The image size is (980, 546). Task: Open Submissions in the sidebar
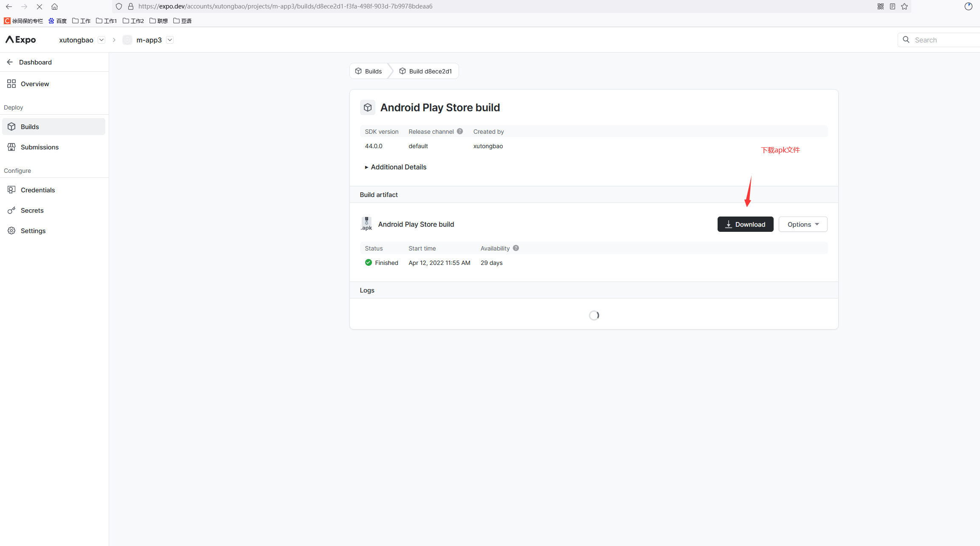click(39, 147)
